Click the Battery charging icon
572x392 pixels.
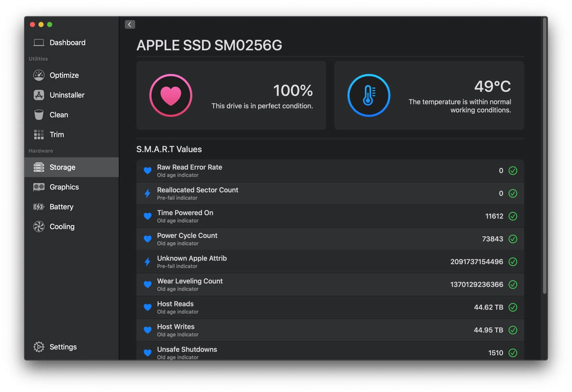(39, 207)
